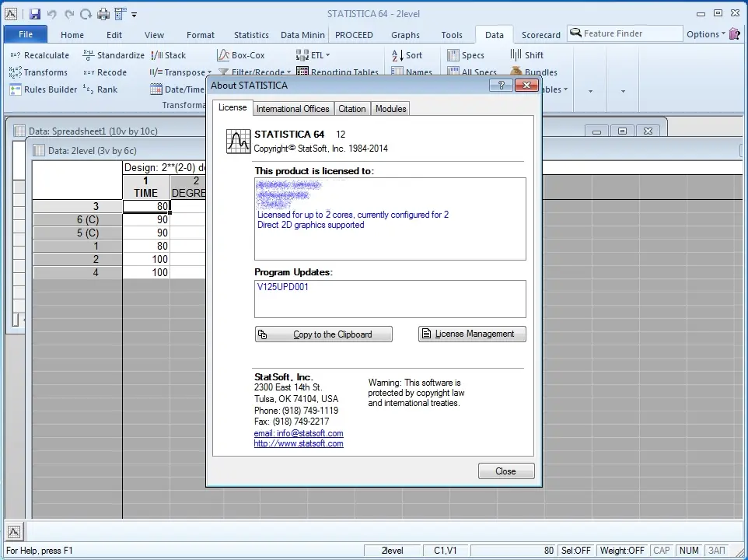Select row header 5 (C)
Image resolution: width=748 pixels, height=560 pixels.
pos(77,233)
